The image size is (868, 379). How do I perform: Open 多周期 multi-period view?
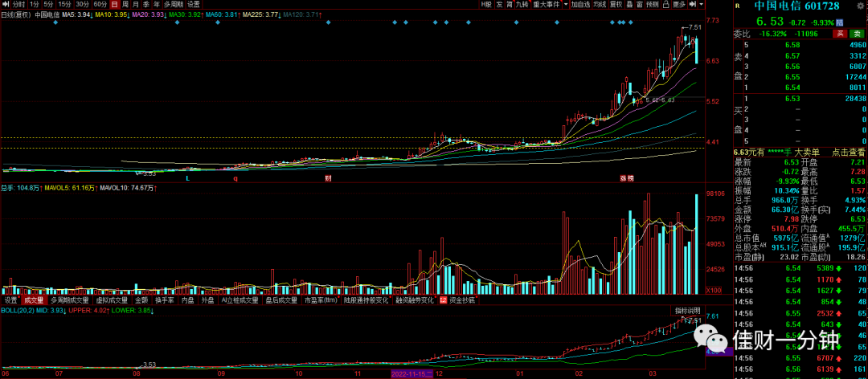174,4
